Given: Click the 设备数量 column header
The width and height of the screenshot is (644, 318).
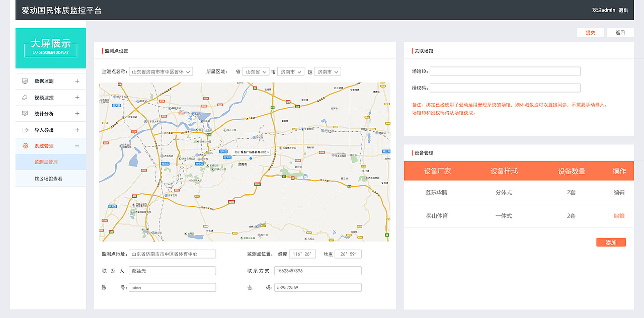Looking at the screenshot, I should tap(572, 171).
